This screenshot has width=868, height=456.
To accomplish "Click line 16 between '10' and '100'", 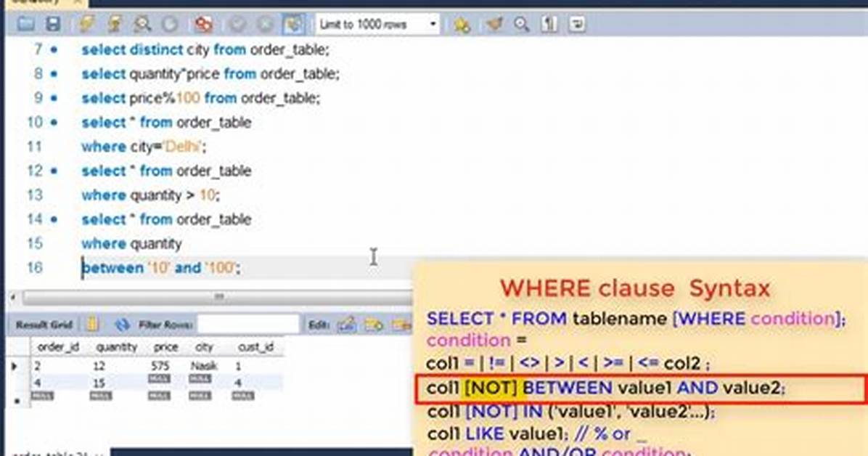I will tap(161, 268).
